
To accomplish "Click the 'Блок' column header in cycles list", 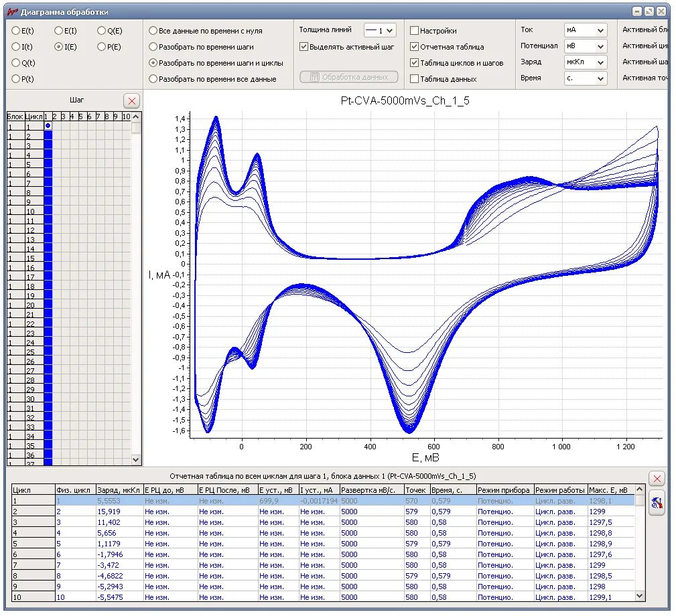I will click(x=15, y=117).
